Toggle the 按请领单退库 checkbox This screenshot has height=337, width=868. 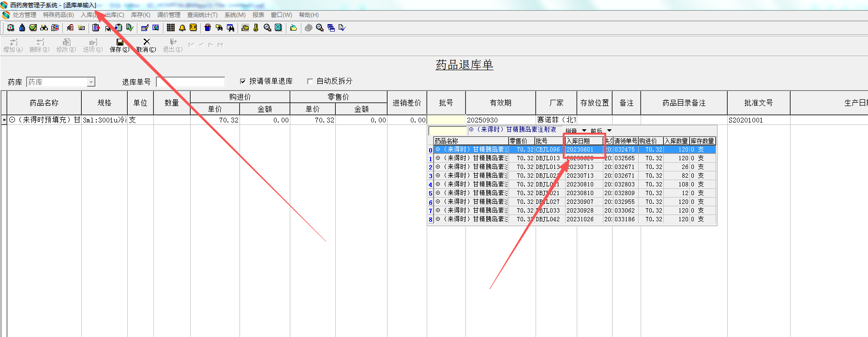243,81
